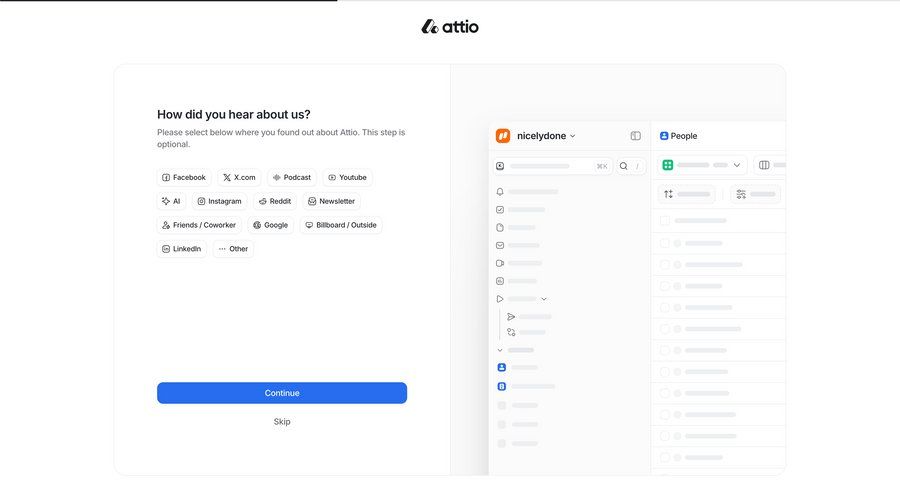Open the emails envelope icon in sidebar
The image size is (900, 484).
[x=500, y=246]
